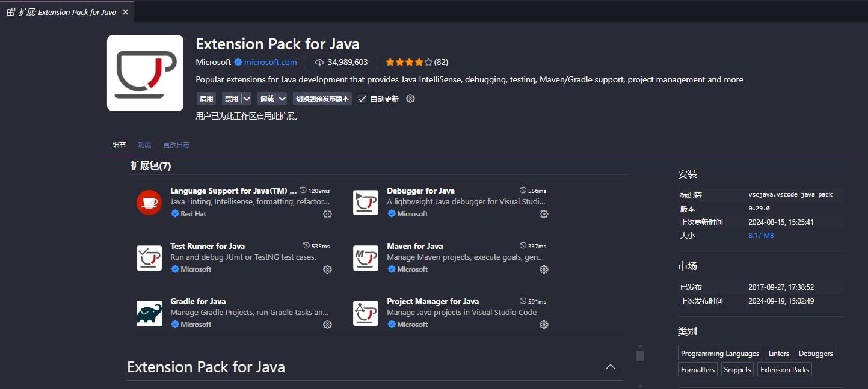The image size is (868, 389).
Task: Switch to the 细节 tab
Action: point(119,145)
